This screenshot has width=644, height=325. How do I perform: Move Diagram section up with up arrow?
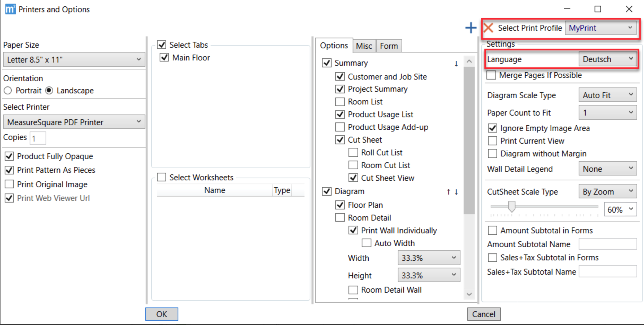coord(448,192)
